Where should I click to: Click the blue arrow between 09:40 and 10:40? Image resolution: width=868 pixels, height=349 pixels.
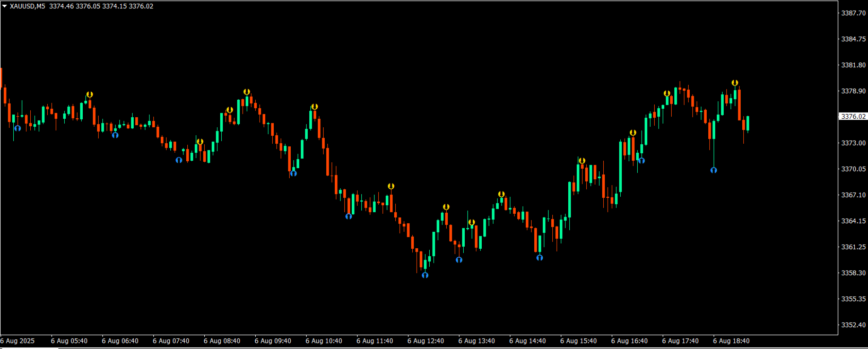(x=293, y=173)
